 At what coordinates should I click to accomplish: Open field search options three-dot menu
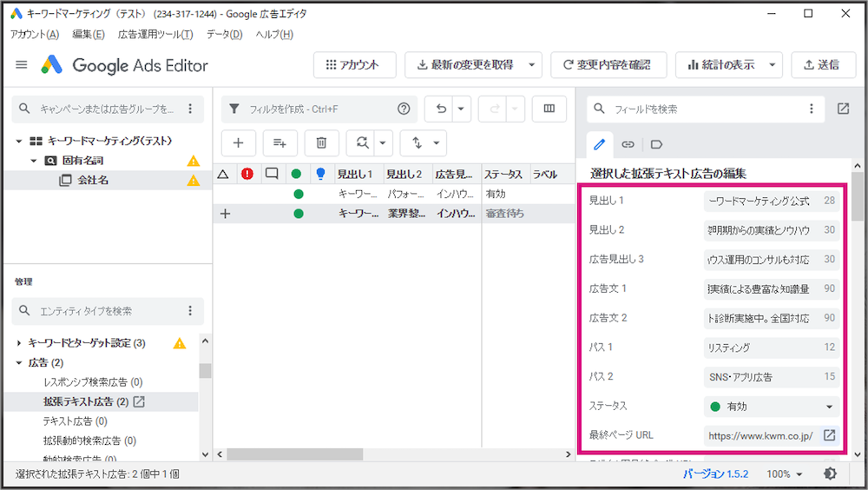click(x=812, y=109)
